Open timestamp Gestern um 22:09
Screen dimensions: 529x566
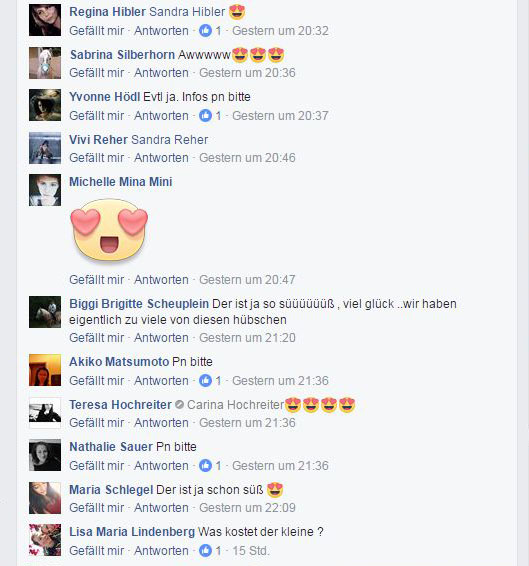click(x=247, y=508)
